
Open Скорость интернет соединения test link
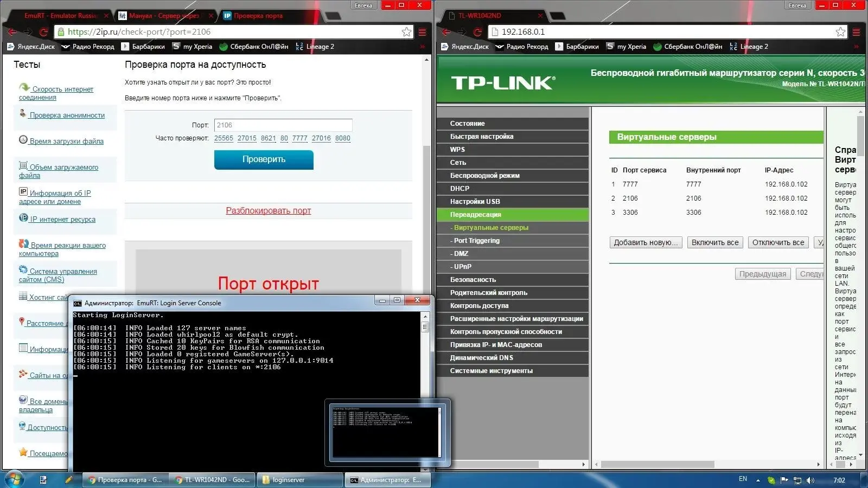pyautogui.click(x=56, y=93)
